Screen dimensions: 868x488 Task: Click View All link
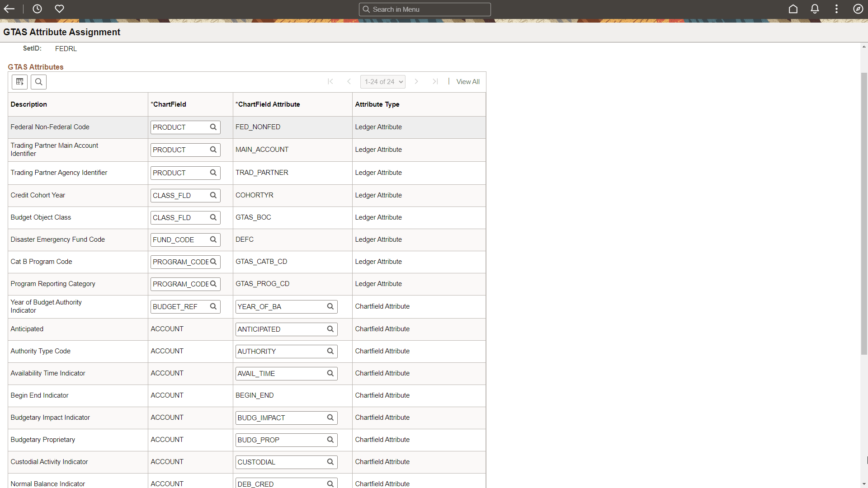[468, 82]
